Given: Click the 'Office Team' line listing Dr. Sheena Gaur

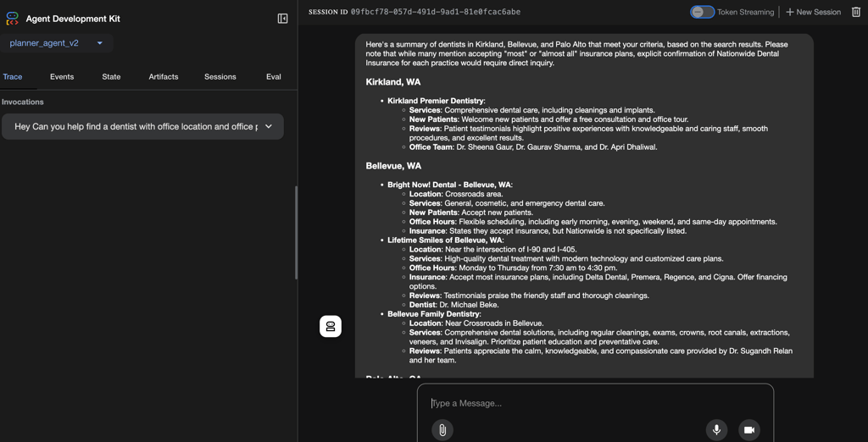Looking at the screenshot, I should pos(533,147).
